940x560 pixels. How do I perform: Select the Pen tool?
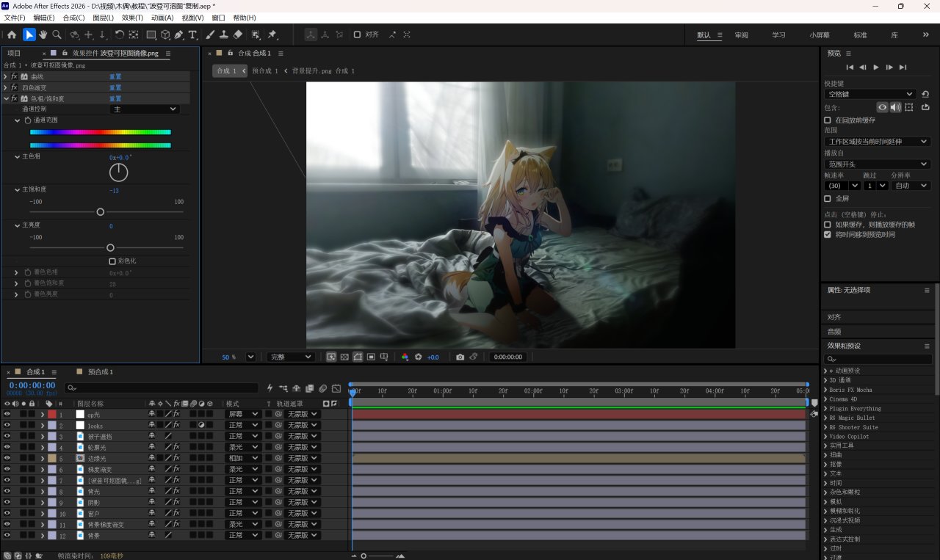[x=179, y=34]
